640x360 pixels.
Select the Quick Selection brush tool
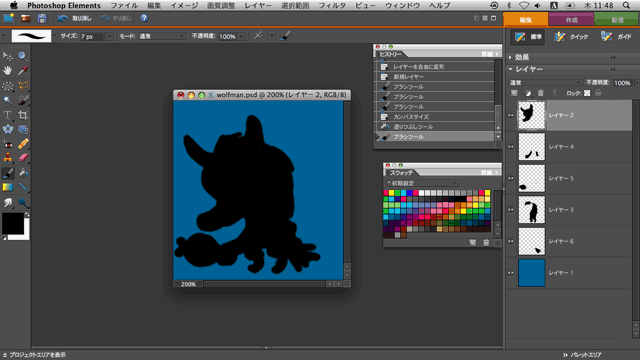pyautogui.click(x=23, y=100)
